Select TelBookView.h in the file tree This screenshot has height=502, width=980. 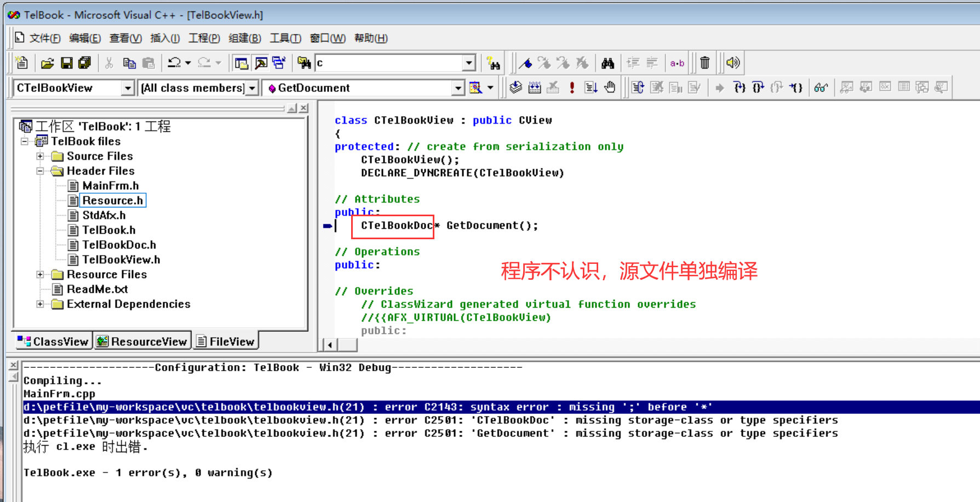point(121,259)
